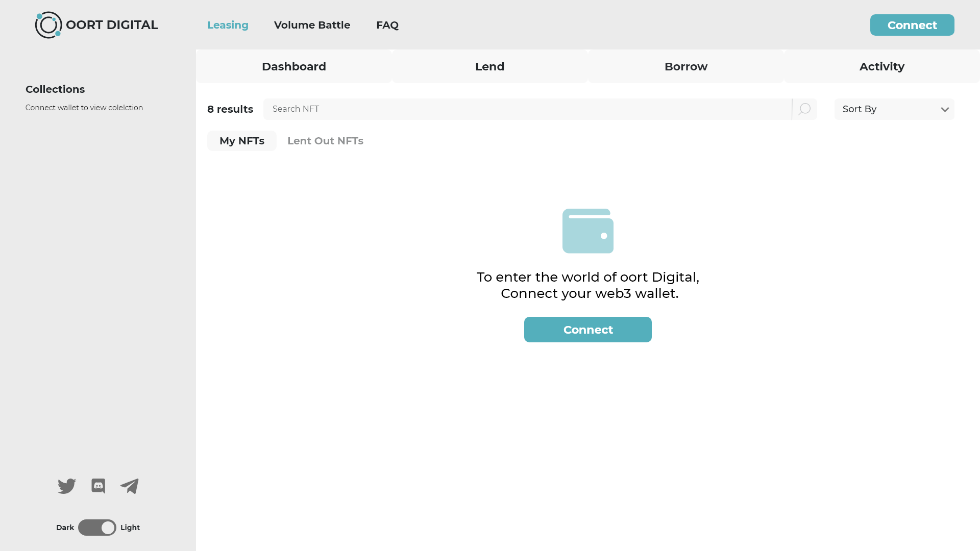The width and height of the screenshot is (980, 551).
Task: Click the Collections heading
Action: [55, 89]
